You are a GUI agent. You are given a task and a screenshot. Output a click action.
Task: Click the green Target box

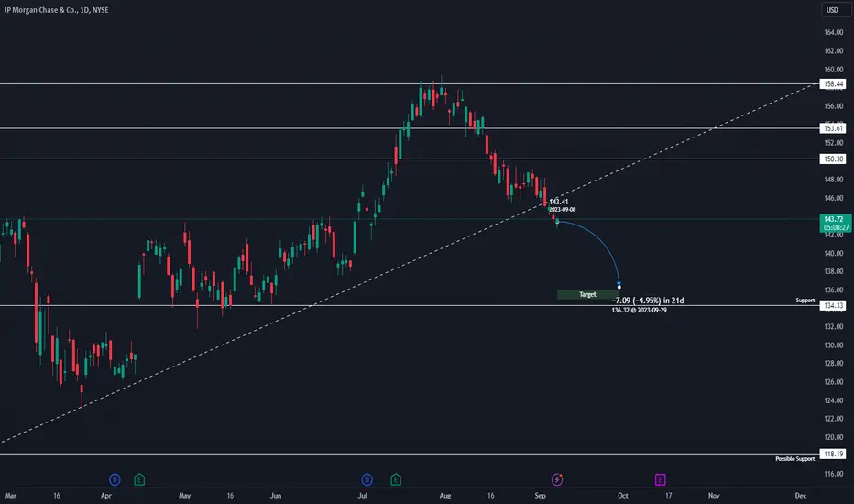click(x=587, y=294)
